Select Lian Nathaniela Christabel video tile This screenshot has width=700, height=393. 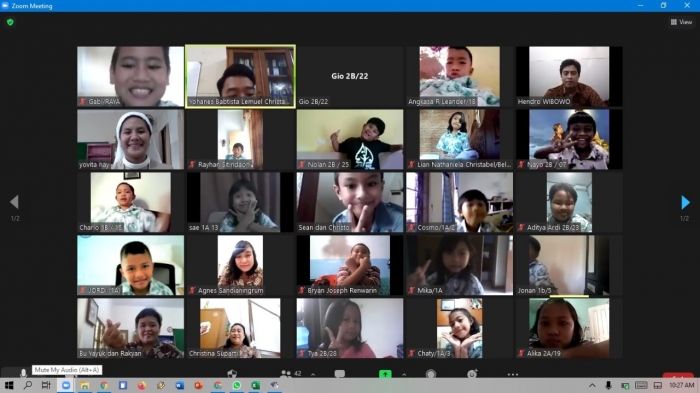[x=459, y=139]
